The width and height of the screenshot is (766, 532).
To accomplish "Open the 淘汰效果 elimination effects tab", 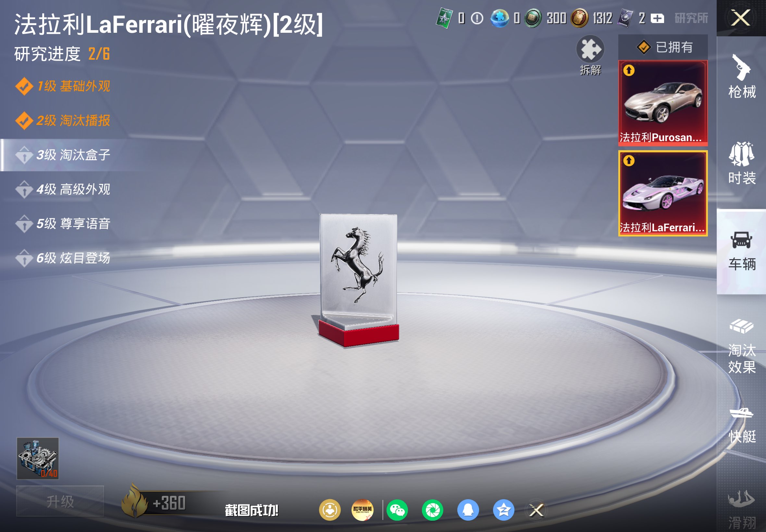I will coord(742,346).
